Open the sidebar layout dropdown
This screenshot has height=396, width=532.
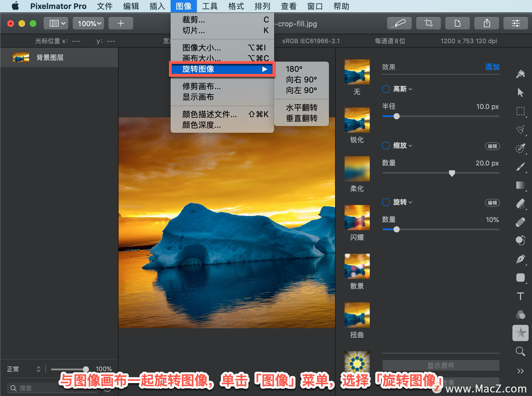click(56, 23)
